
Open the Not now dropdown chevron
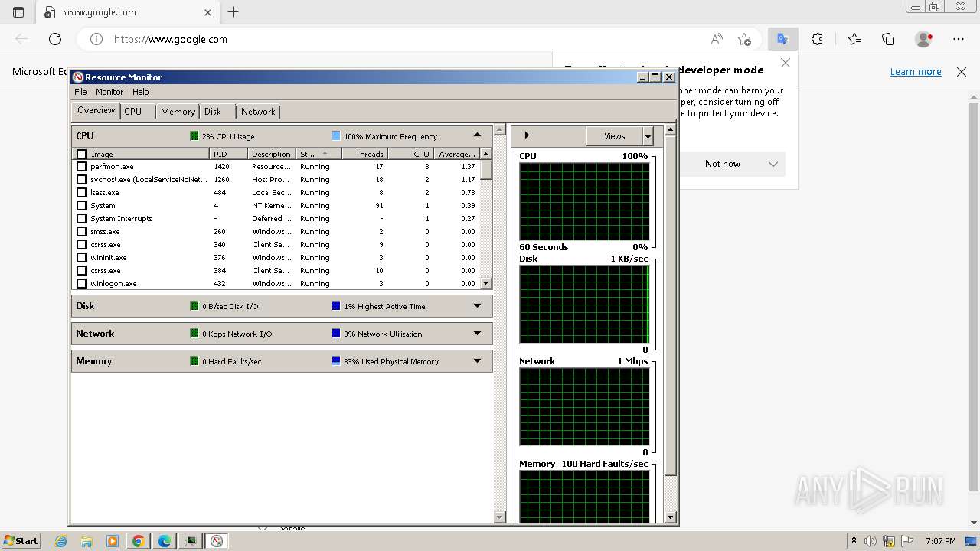pyautogui.click(x=773, y=164)
